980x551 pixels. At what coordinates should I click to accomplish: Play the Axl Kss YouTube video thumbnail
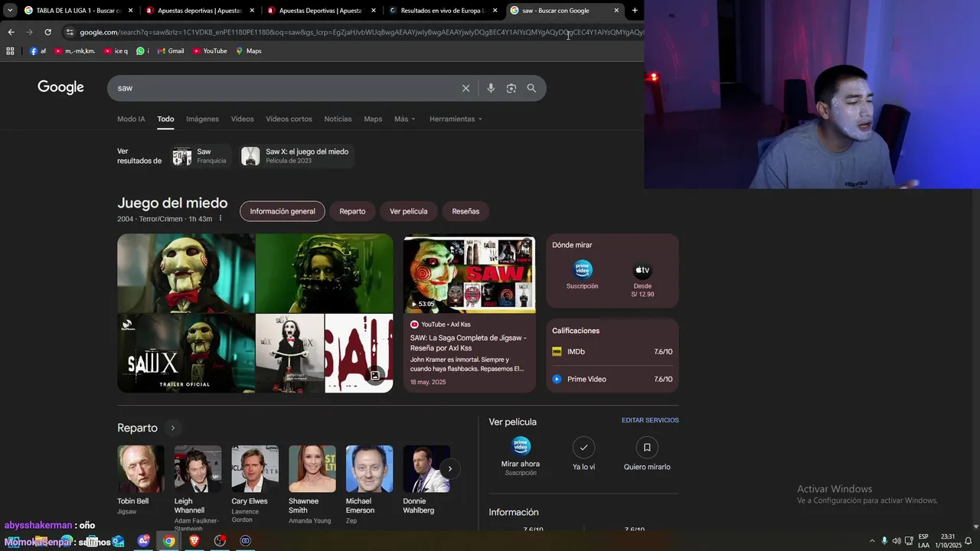pyautogui.click(x=469, y=274)
